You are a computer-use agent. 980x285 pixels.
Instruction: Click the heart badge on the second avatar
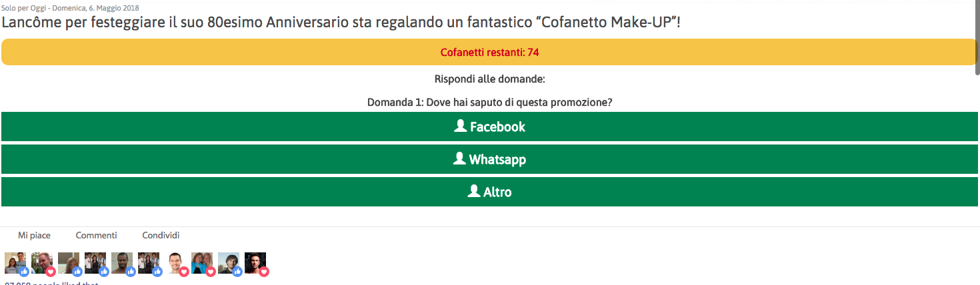click(51, 272)
